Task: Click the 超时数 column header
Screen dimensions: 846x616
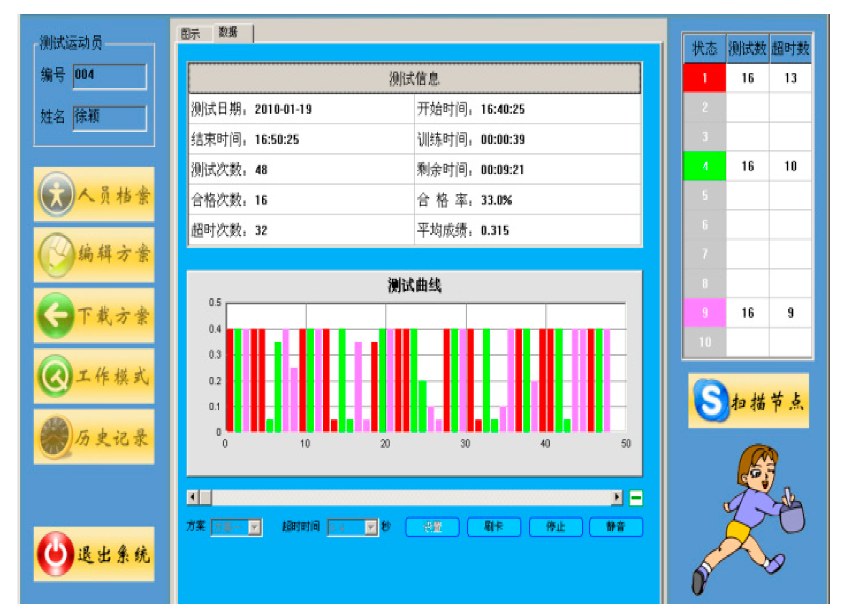Action: (x=790, y=48)
